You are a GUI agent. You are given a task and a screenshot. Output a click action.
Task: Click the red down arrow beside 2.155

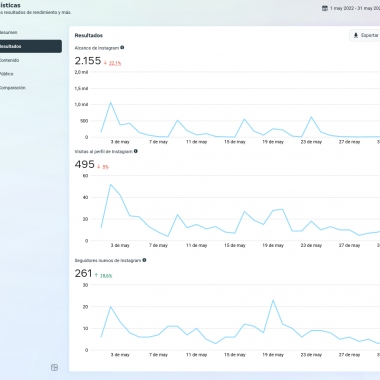[105, 63]
